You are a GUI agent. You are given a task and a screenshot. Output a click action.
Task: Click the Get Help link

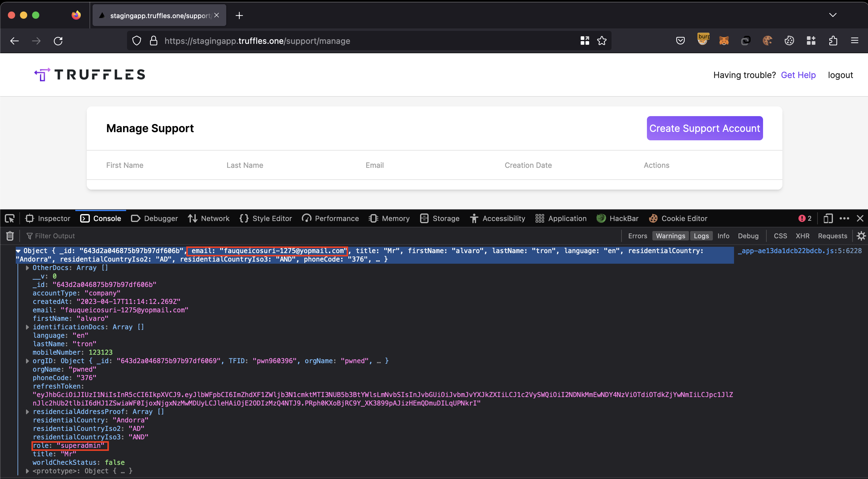click(798, 75)
